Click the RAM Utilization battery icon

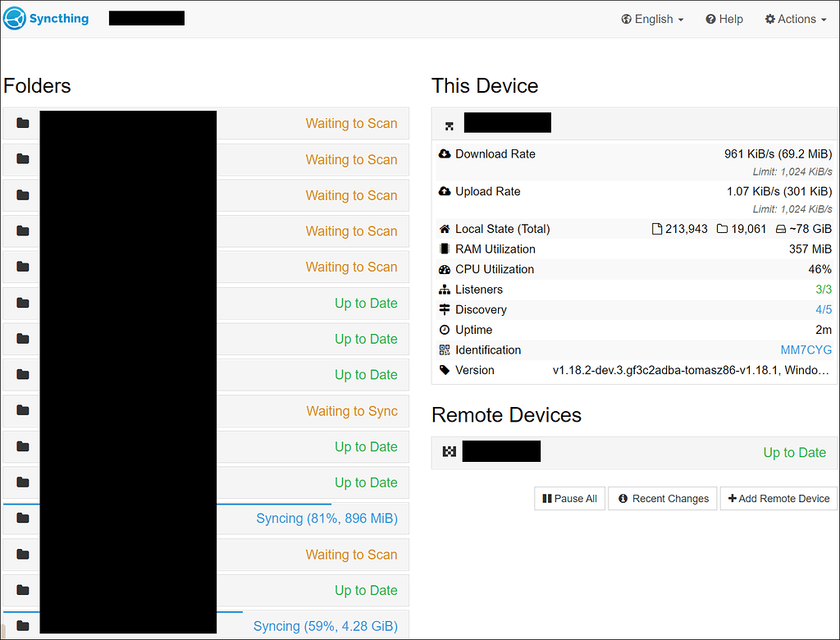click(x=444, y=249)
